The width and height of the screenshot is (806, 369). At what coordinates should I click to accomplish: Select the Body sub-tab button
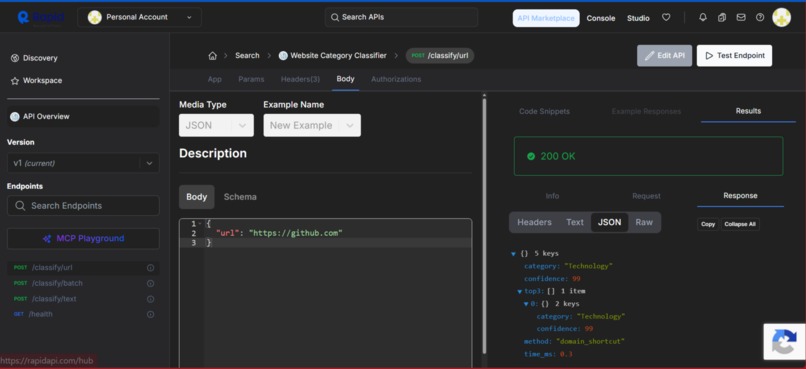tap(196, 197)
